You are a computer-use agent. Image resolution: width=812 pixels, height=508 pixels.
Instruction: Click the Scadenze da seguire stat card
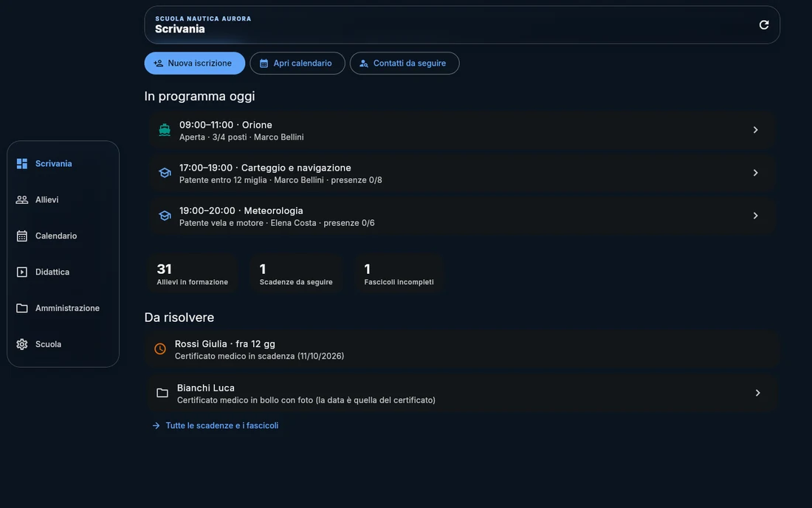(x=296, y=274)
